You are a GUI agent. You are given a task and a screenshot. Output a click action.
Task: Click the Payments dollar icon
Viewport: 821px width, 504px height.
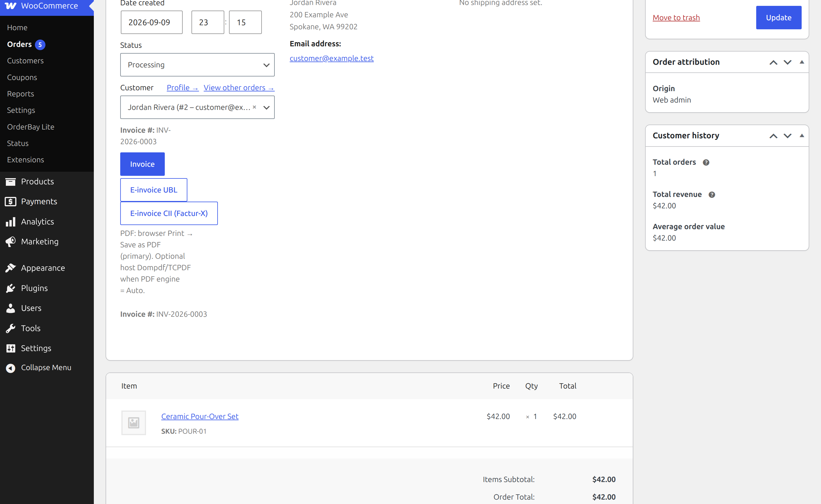point(11,201)
